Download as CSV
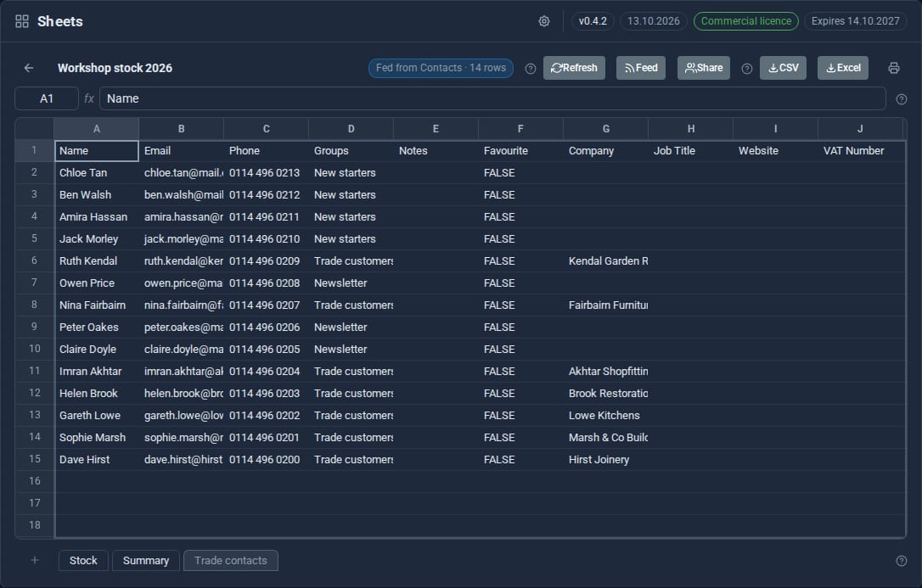This screenshot has width=922, height=588. pos(784,68)
